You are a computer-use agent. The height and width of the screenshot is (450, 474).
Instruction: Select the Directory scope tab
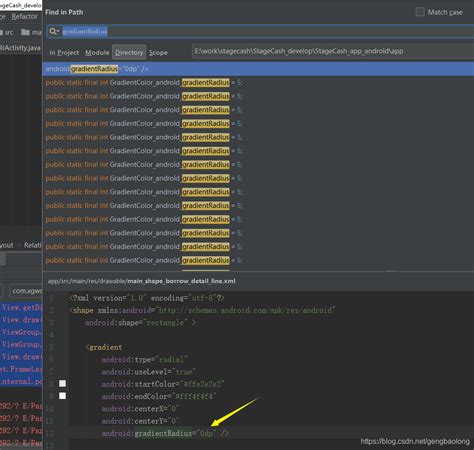point(129,52)
